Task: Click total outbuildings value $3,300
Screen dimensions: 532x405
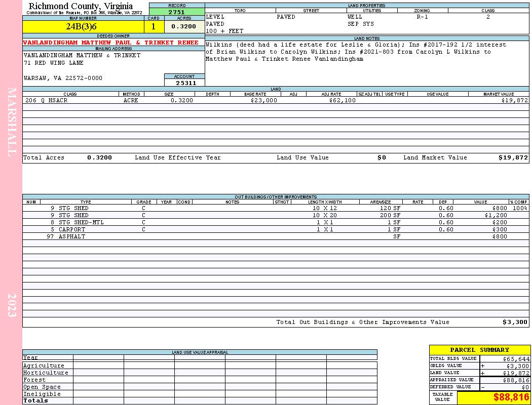Action: pyautogui.click(x=515, y=322)
